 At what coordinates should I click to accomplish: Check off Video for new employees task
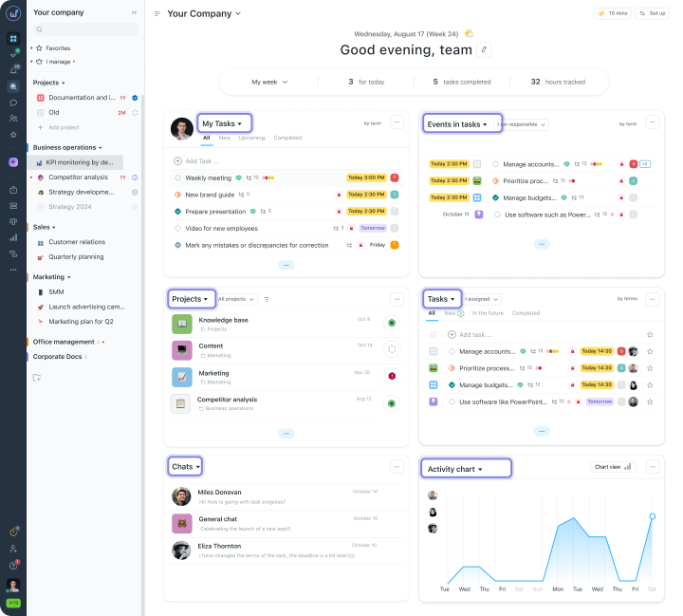pyautogui.click(x=177, y=229)
